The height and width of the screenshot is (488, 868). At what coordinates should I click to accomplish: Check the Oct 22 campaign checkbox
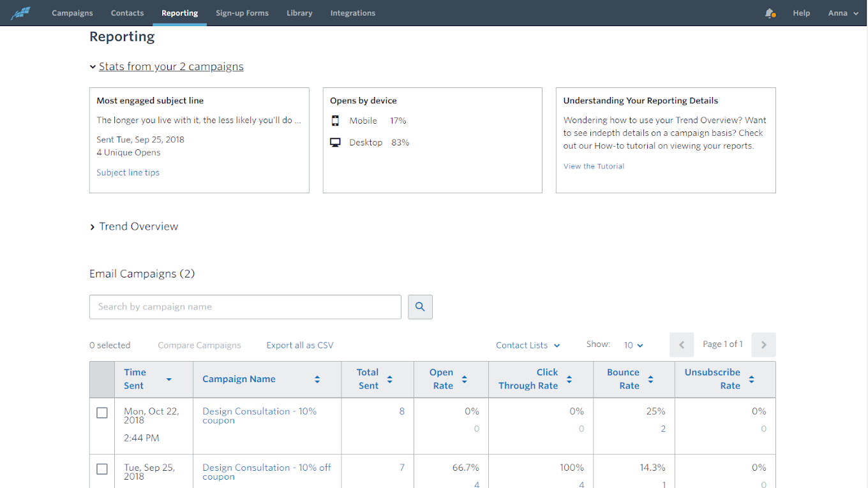point(102,413)
